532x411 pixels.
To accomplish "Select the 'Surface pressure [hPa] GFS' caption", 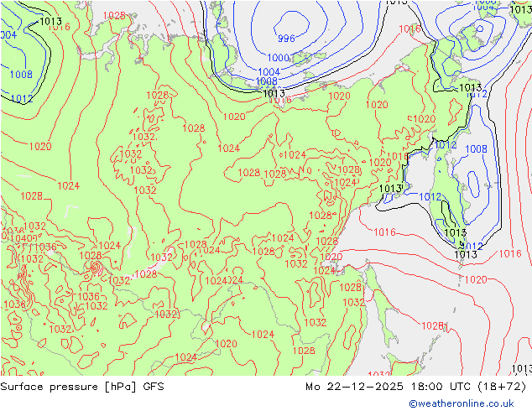I will [x=82, y=387].
